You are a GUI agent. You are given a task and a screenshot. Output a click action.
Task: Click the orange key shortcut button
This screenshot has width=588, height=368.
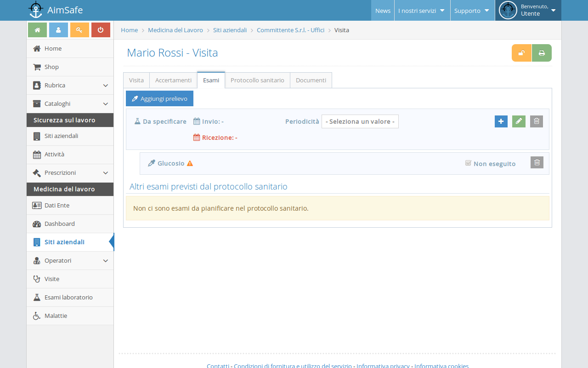click(79, 30)
